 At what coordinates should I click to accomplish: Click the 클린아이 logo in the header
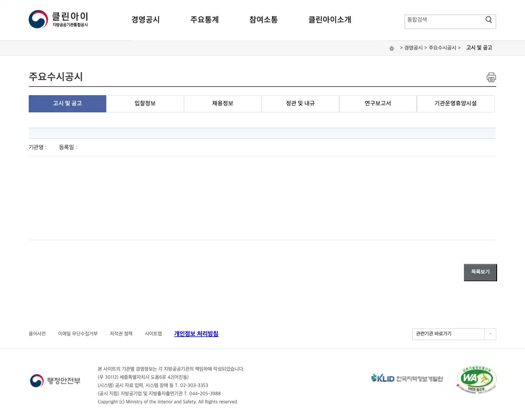(58, 19)
